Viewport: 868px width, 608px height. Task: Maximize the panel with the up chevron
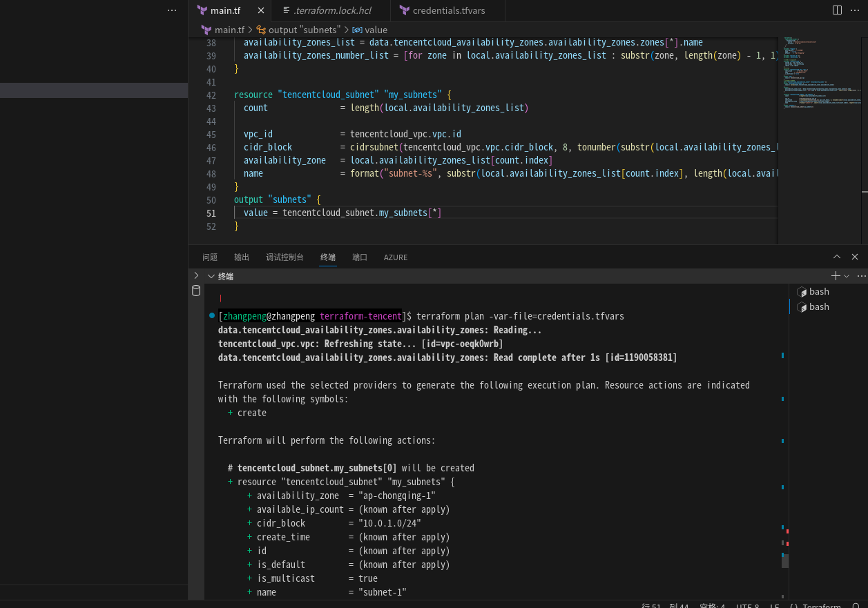point(837,257)
